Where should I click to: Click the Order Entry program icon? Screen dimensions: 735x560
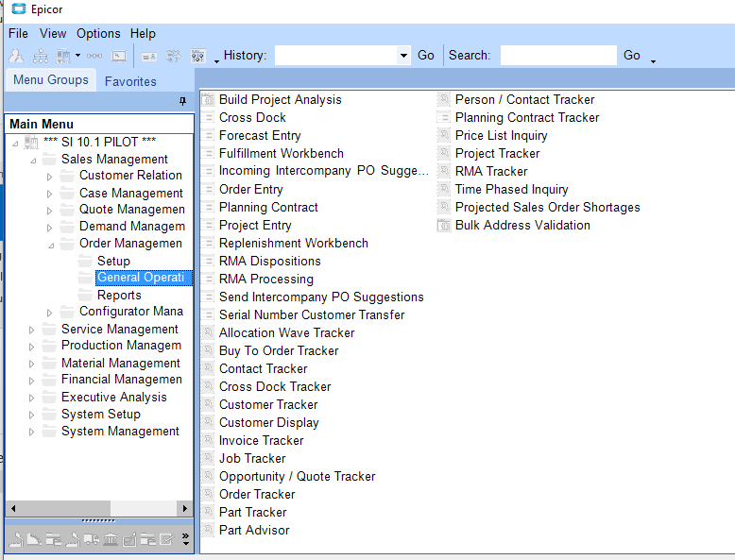point(208,189)
